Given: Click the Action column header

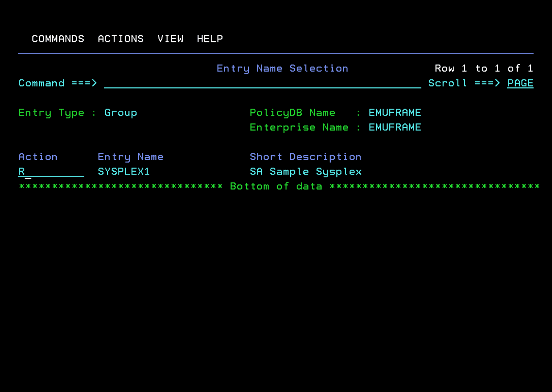Looking at the screenshot, I should (38, 157).
